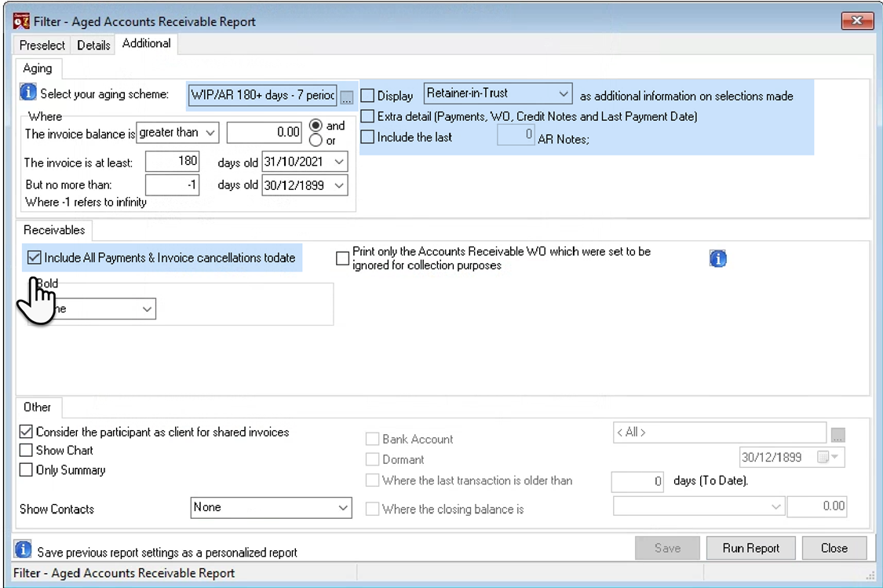Screen dimensions: 883x588
Task: Click the Bank Account '< All >' field
Action: (x=720, y=433)
